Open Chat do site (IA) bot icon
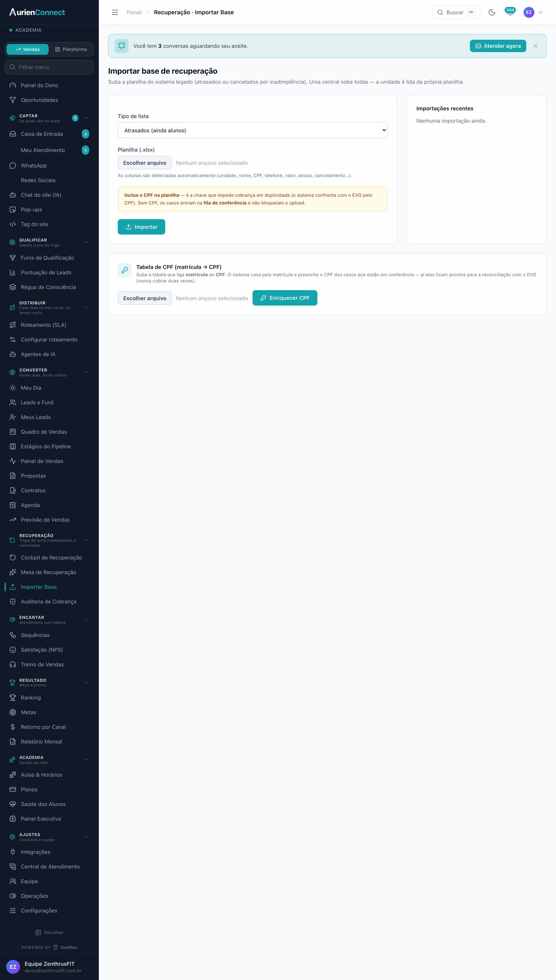Screen dimensions: 556x980 click(13, 195)
